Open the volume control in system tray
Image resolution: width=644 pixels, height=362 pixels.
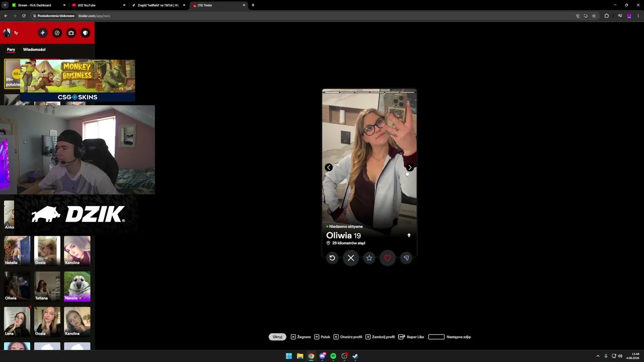(x=620, y=356)
